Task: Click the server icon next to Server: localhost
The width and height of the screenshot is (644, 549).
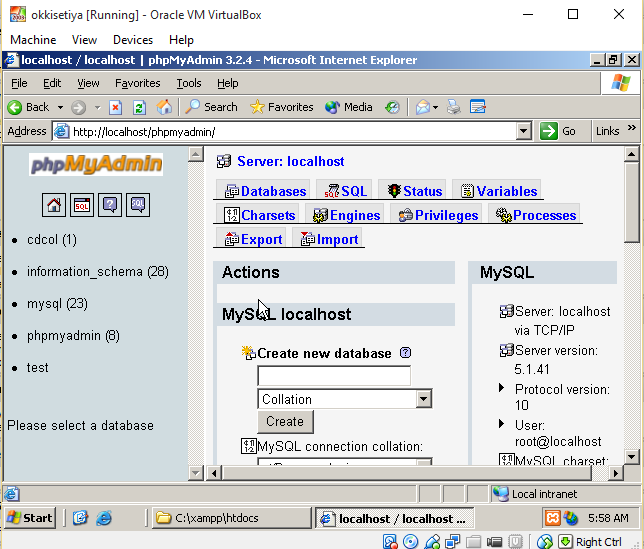Action: [x=224, y=161]
